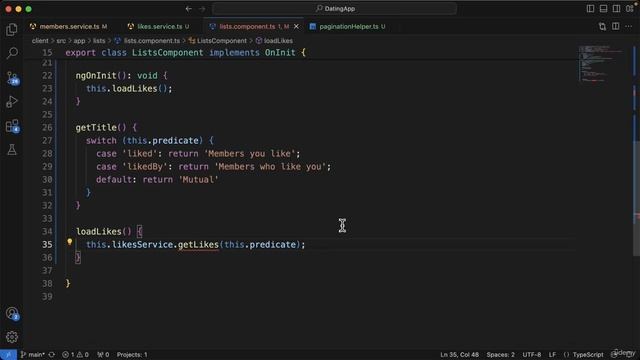
Task: Click the lightbulb quick fix icon
Action: (70, 242)
